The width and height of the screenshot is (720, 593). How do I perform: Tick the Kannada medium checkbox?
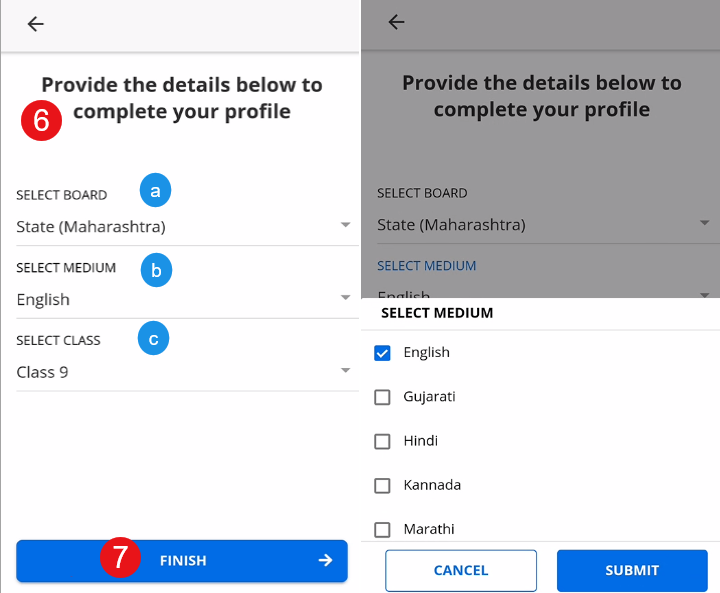click(x=382, y=485)
